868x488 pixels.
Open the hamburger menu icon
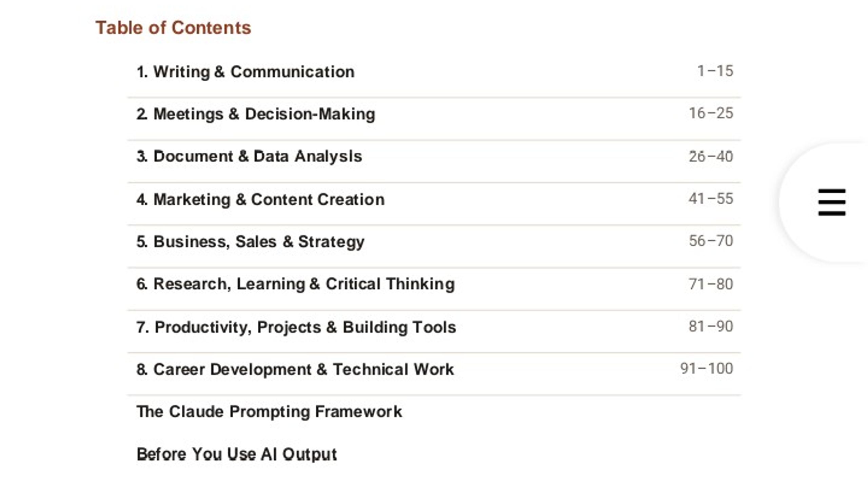(832, 202)
